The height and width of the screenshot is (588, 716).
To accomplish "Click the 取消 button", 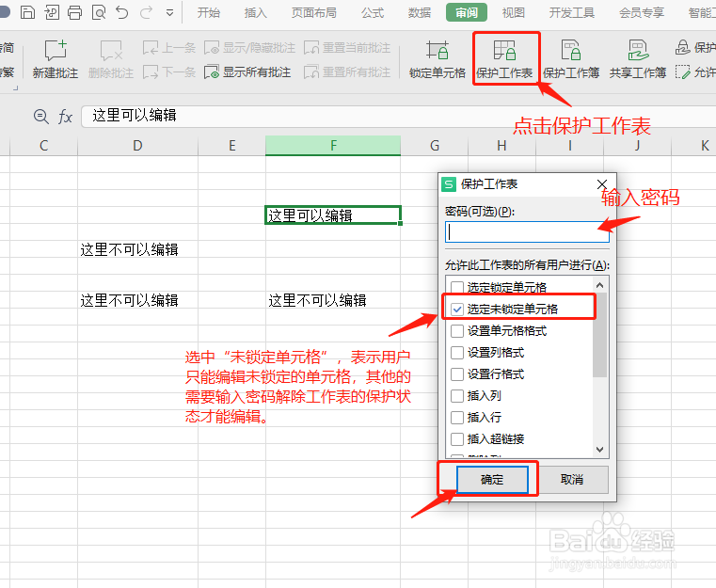I will click(572, 480).
